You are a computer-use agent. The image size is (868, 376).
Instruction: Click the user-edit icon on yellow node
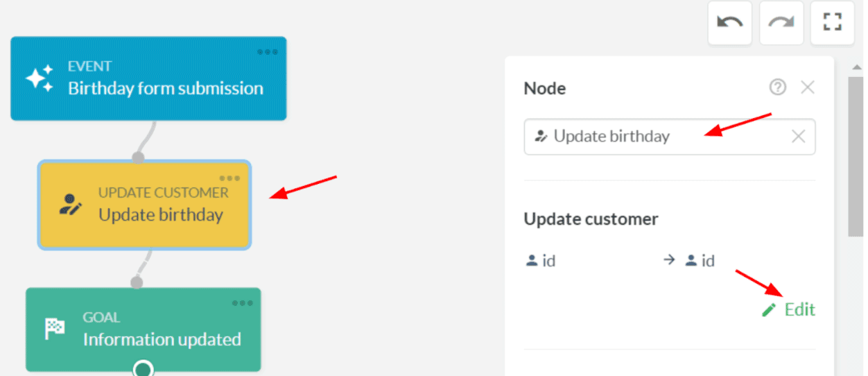pos(70,204)
